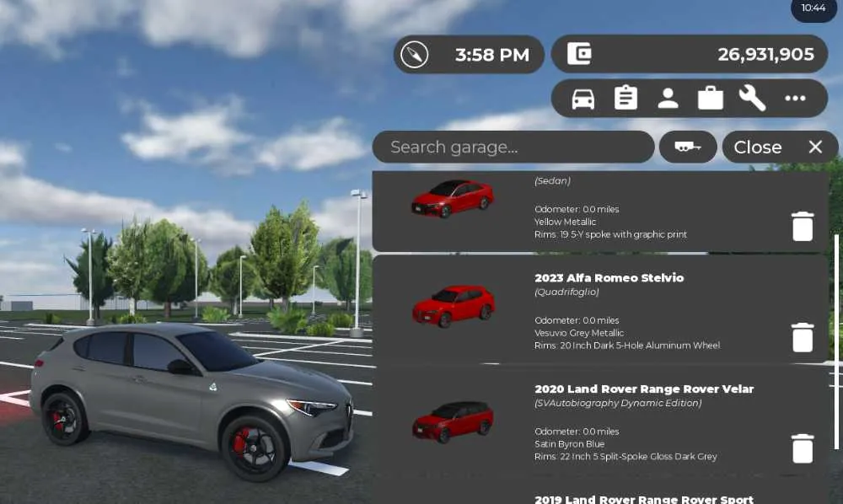Image resolution: width=843 pixels, height=504 pixels.
Task: Click the 2019 Land Rover Range Rover Sport title
Action: pos(644,499)
